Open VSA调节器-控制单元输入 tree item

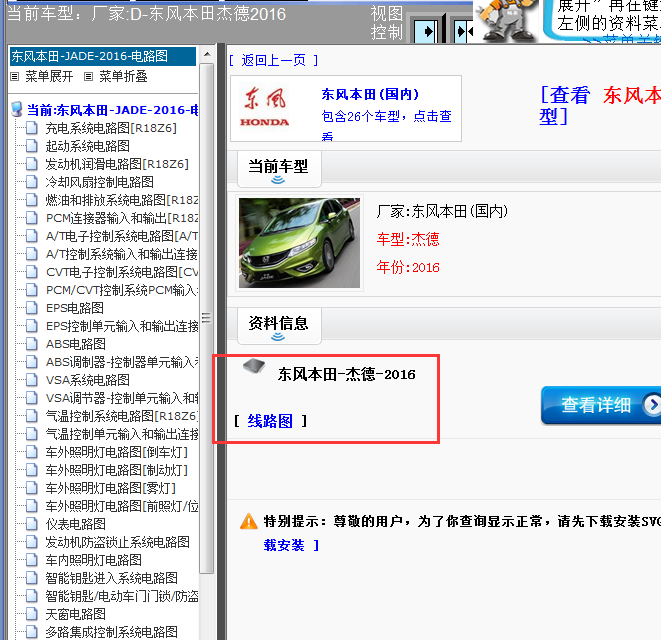pyautogui.click(x=122, y=398)
